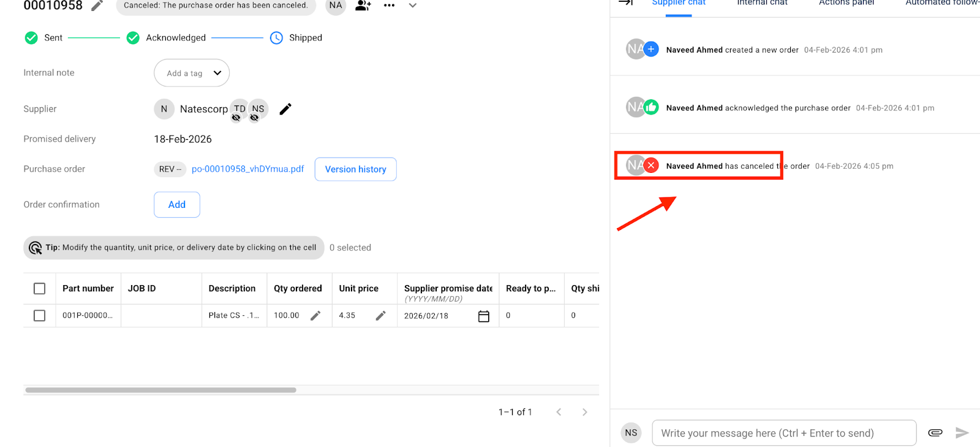980x447 pixels.
Task: Check the row checkbox for part 001P-00000
Action: pyautogui.click(x=40, y=316)
